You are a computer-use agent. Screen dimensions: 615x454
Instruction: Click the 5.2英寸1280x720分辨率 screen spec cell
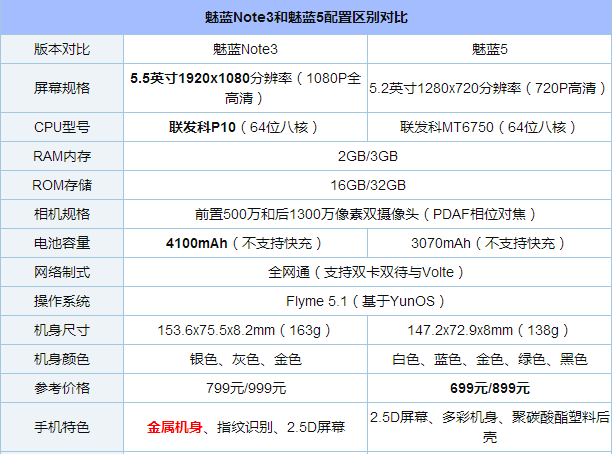pyautogui.click(x=489, y=88)
